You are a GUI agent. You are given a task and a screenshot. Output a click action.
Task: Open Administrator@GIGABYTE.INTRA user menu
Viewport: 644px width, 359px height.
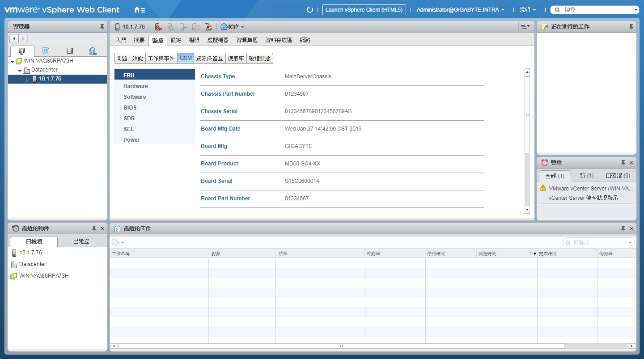(460, 9)
